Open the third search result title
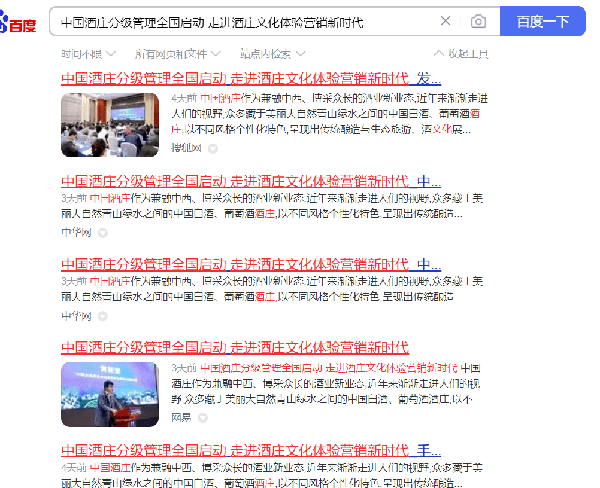The image size is (600, 488). (x=251, y=264)
